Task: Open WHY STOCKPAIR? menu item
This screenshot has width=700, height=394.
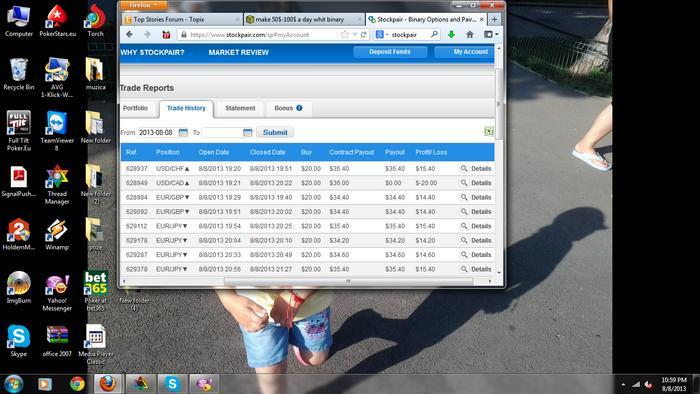Action: point(152,52)
